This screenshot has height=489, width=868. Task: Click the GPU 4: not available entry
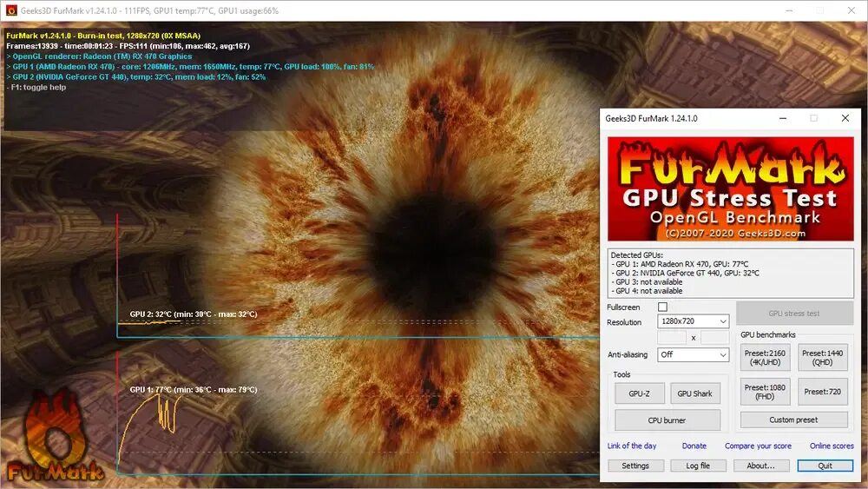647,291
